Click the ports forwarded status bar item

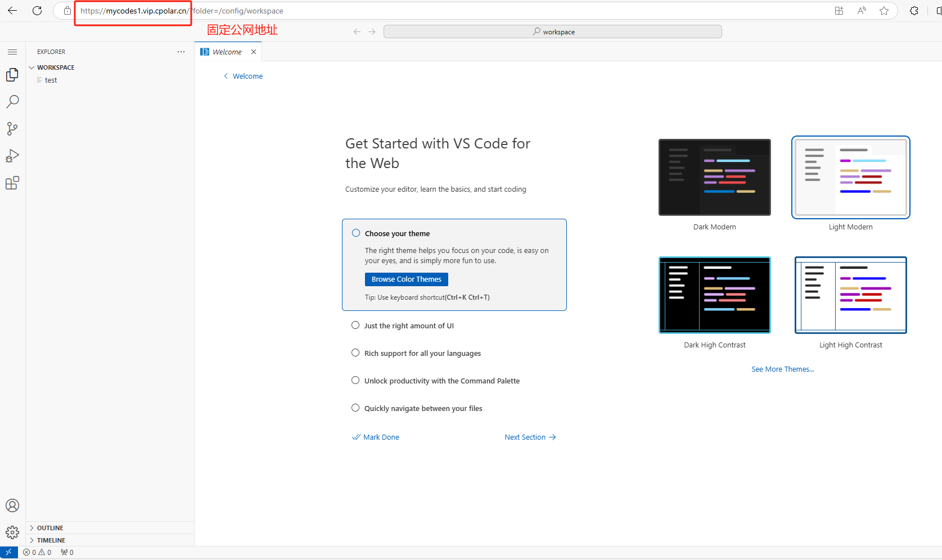(x=67, y=552)
